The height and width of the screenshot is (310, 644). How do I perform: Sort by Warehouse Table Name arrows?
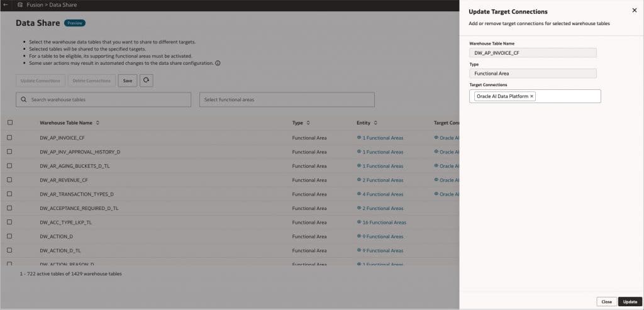[x=97, y=123]
